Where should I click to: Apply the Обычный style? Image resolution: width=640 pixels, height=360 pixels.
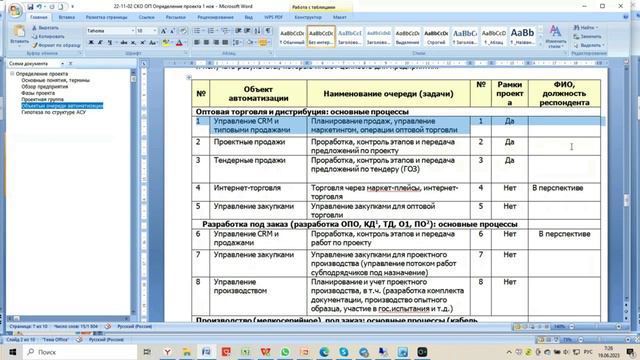click(292, 37)
